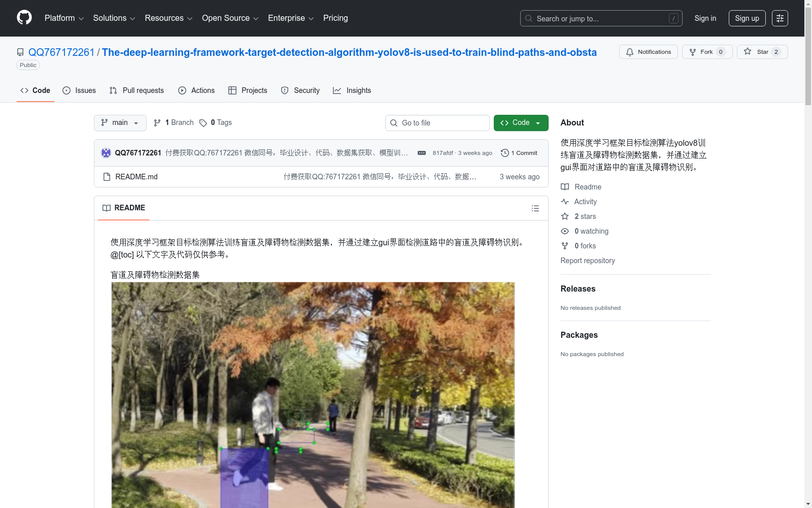
Task: Switch to the Insights tab
Action: point(352,90)
